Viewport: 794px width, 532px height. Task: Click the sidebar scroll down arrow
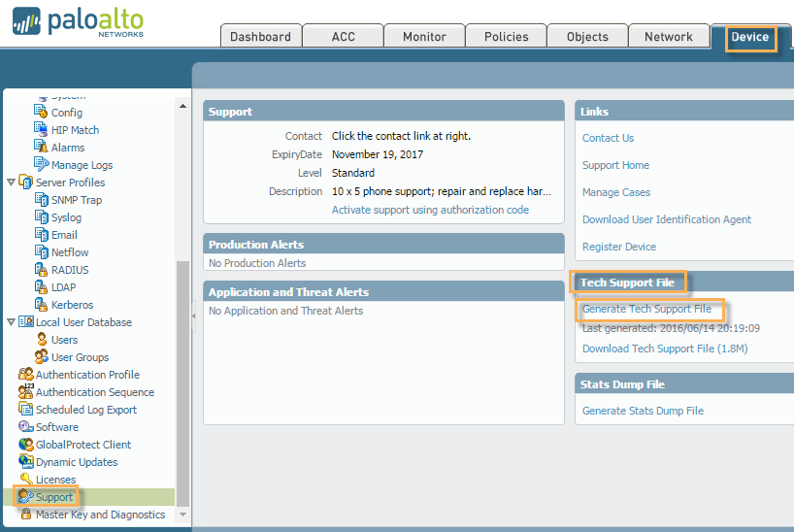coord(182,515)
